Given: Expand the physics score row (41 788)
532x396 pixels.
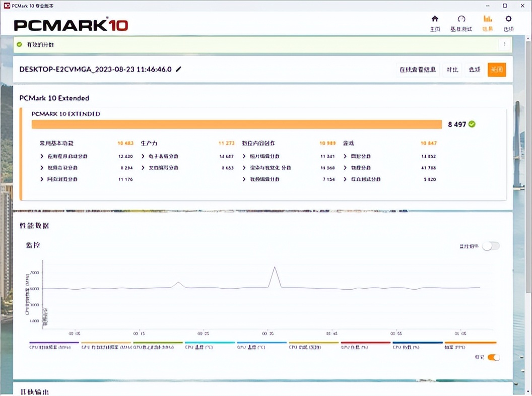Looking at the screenshot, I should tap(345, 168).
